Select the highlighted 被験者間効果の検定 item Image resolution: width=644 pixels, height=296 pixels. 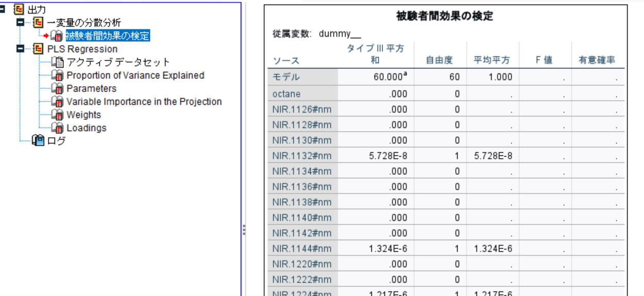tap(108, 36)
